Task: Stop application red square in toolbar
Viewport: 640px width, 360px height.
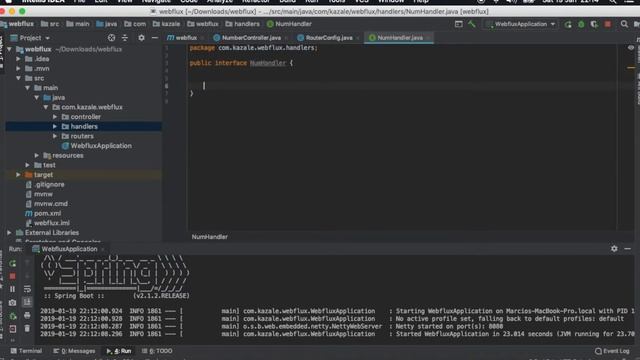Action: click(x=608, y=24)
